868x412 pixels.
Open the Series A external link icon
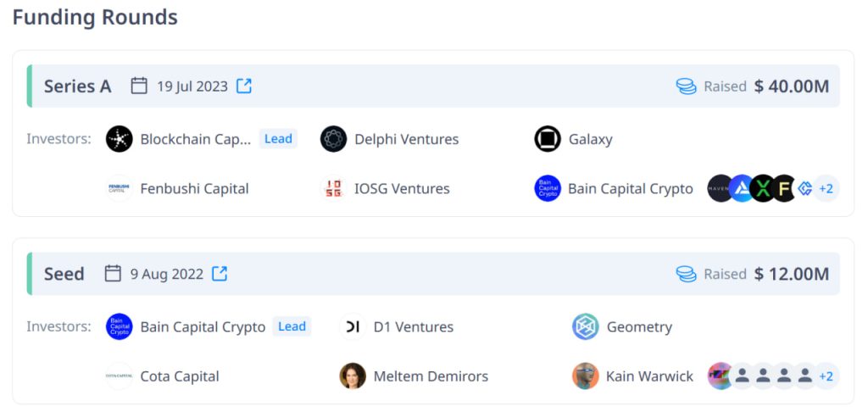pos(244,86)
